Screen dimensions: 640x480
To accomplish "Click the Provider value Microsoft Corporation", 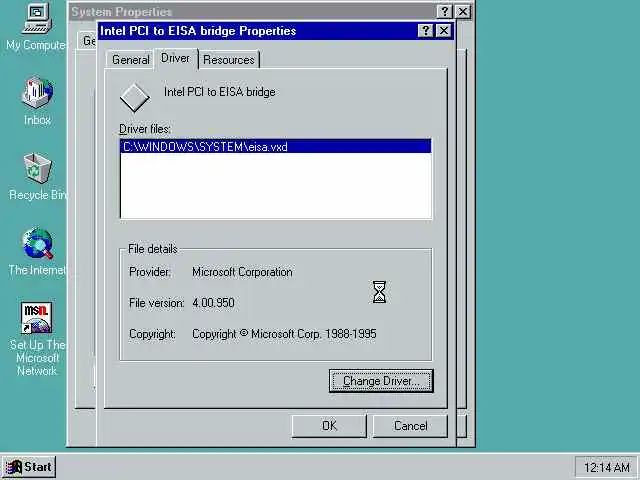I will [x=242, y=272].
